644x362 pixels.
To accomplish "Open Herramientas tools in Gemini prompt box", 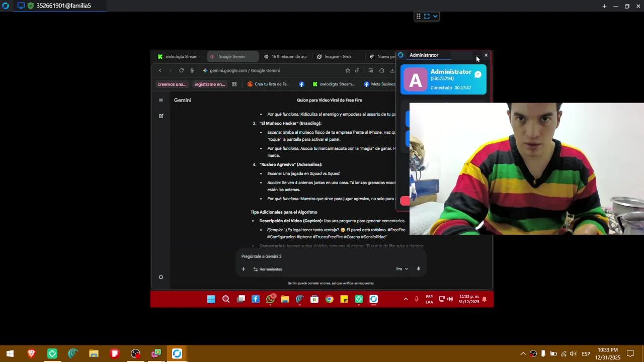I will click(x=268, y=269).
